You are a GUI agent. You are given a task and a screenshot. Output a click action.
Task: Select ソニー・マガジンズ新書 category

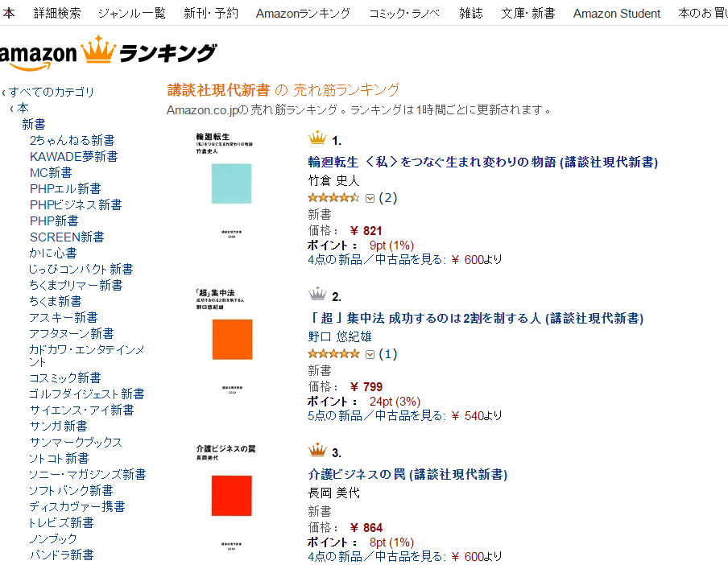point(88,475)
